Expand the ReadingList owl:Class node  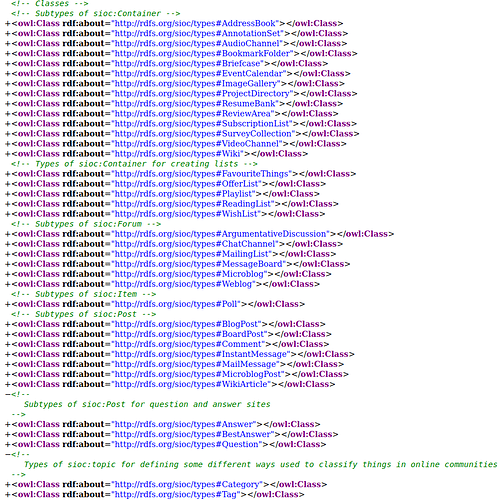coord(8,204)
